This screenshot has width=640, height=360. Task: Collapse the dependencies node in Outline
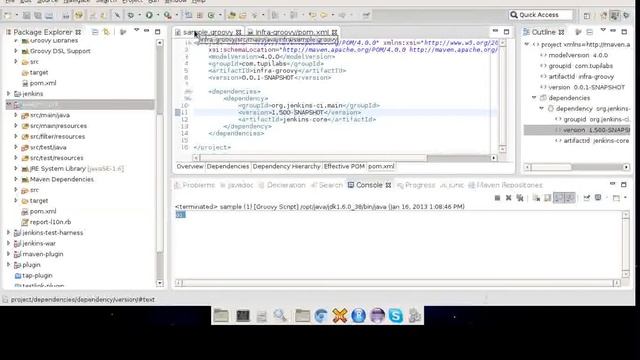coord(534,98)
